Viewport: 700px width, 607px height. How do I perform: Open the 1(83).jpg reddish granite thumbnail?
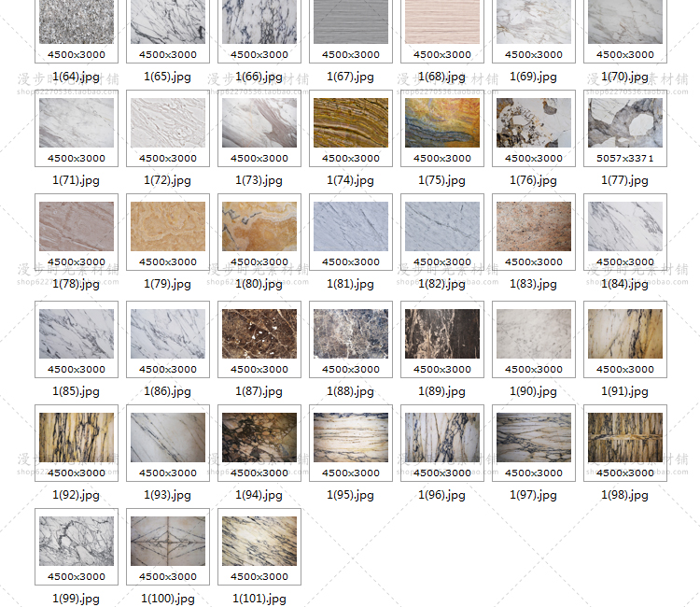point(534,227)
